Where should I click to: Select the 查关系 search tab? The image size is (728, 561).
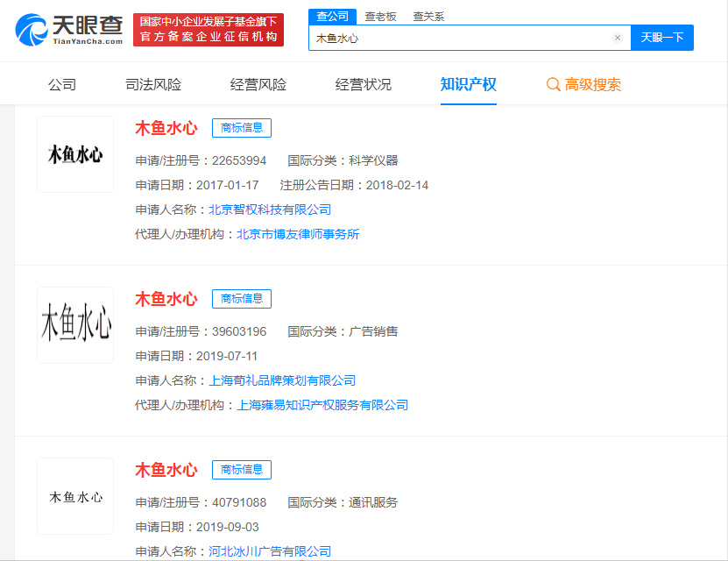point(428,17)
